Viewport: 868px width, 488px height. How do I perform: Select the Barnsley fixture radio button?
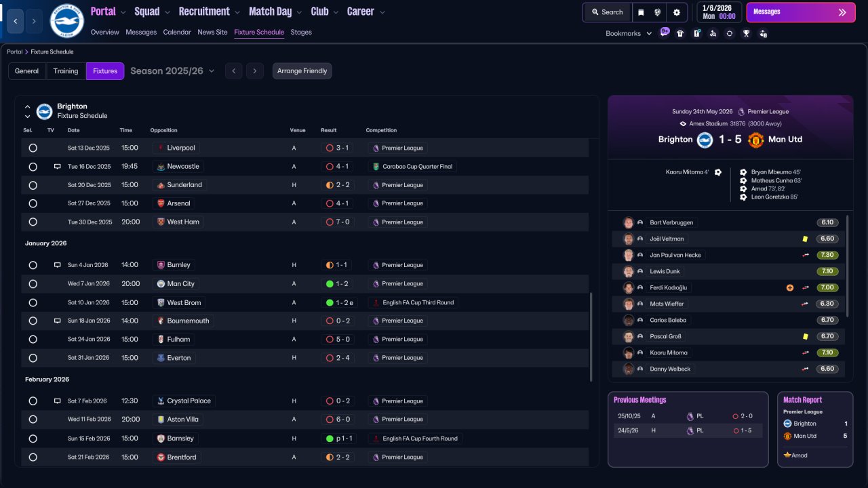point(33,439)
